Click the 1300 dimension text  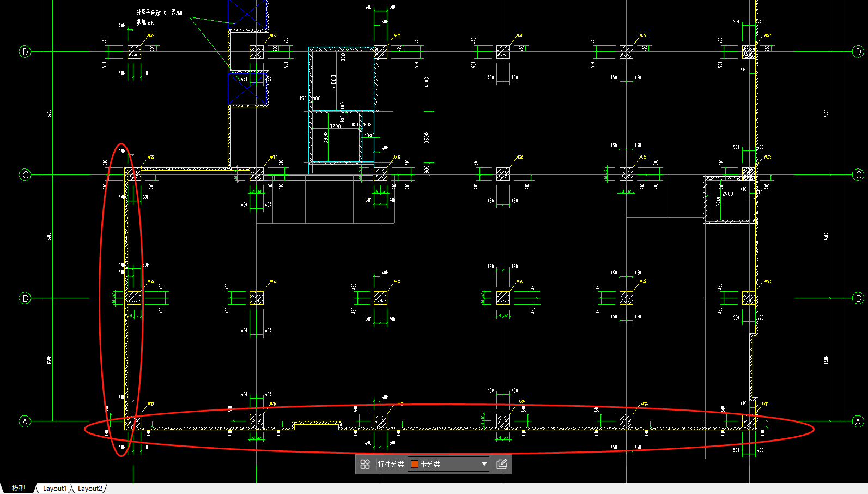(369, 135)
